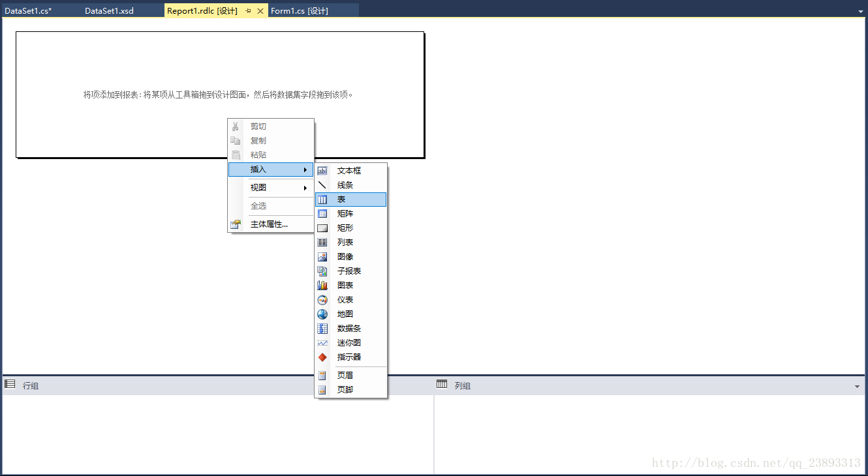Click the red diamond icon beside 指示器
The width and height of the screenshot is (868, 476).
point(322,357)
